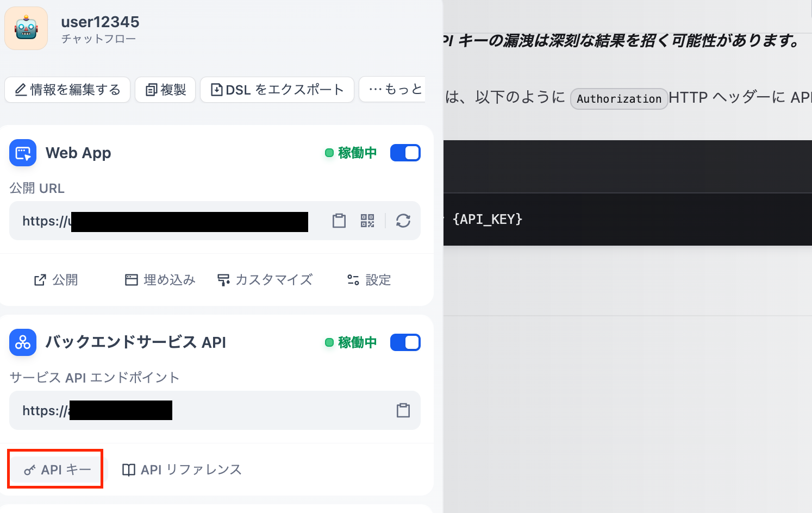Open API リファレンス link
This screenshot has height=513, width=812.
point(182,470)
